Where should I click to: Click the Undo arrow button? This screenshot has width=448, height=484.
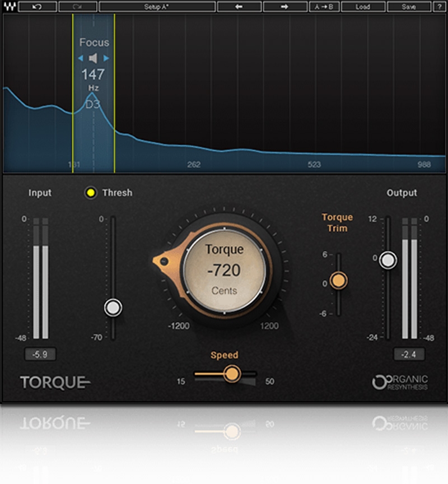[x=36, y=7]
